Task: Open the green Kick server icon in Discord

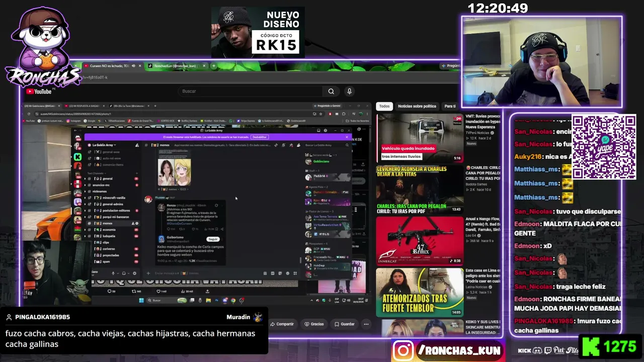Action: coord(77,157)
